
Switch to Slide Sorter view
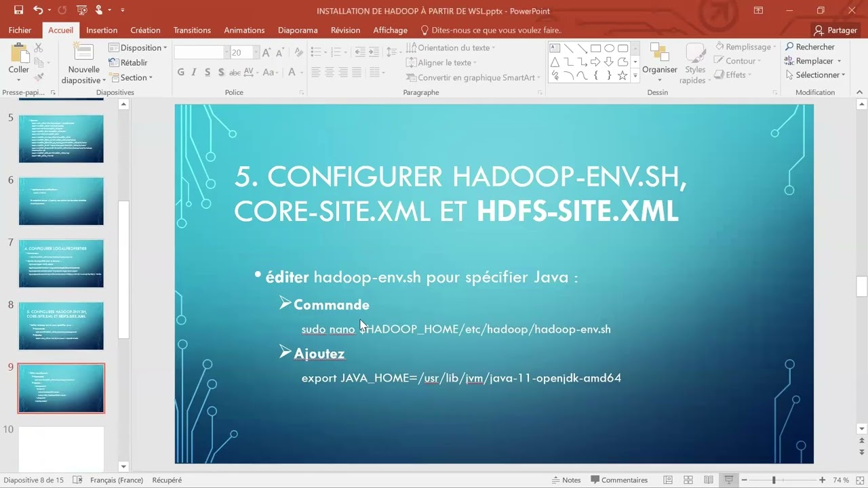coord(688,480)
